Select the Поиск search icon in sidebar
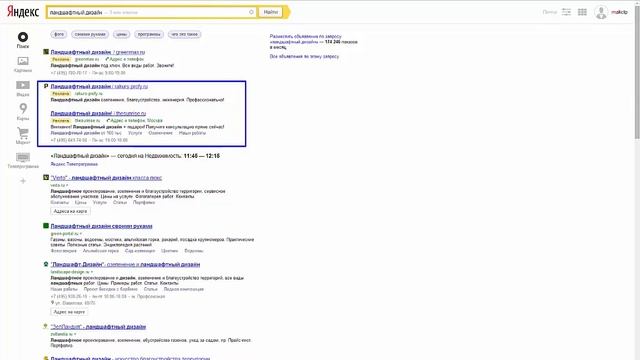 point(23,37)
